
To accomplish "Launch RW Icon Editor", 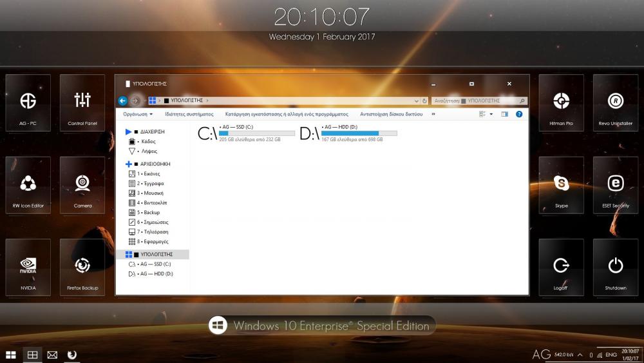I will pos(28,185).
